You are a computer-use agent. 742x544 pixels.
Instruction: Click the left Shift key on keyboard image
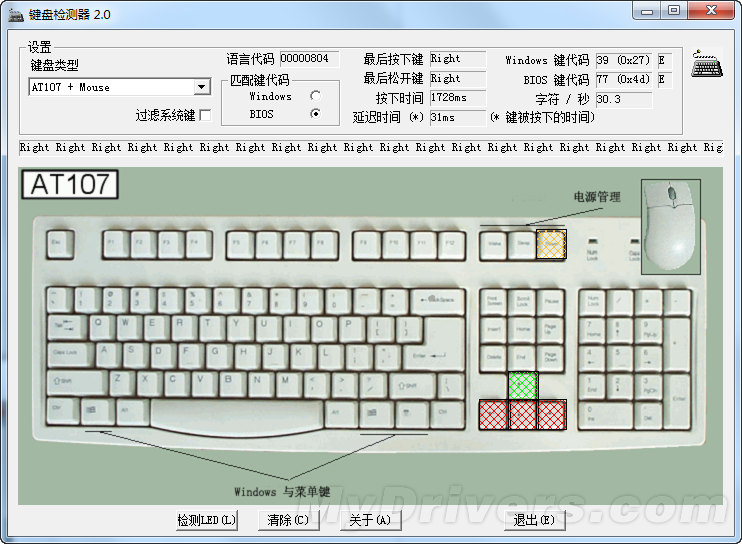(x=77, y=384)
